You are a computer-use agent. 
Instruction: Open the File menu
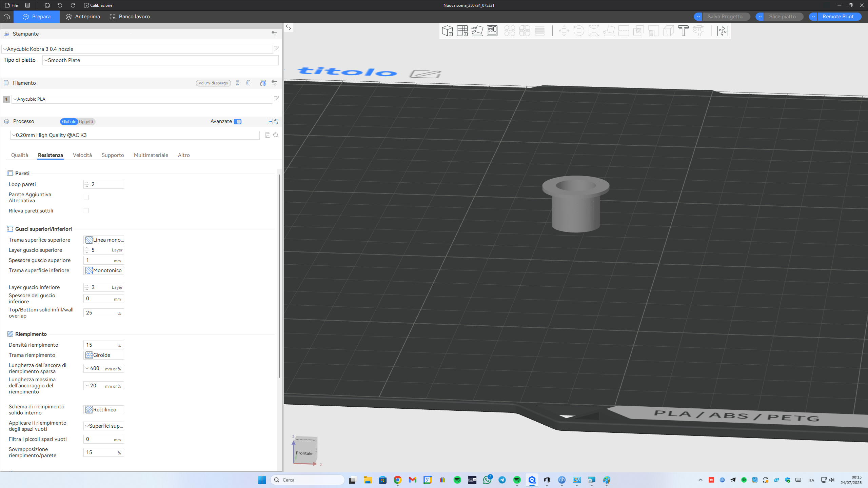(12, 5)
